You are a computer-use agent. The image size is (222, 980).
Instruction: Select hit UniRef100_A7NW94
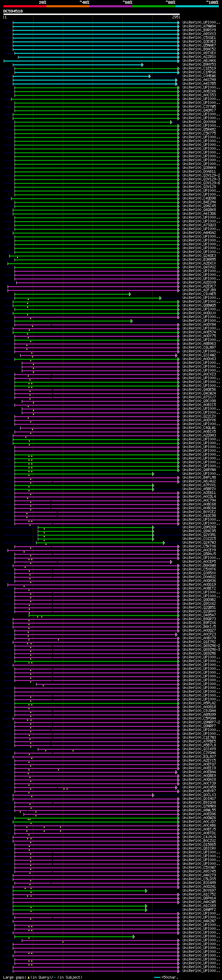click(x=199, y=27)
